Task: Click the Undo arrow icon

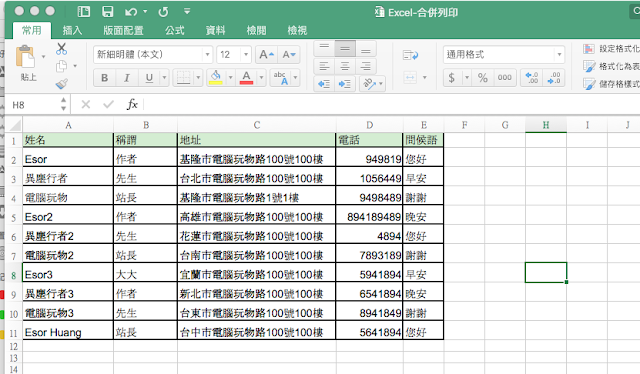Action: 131,12
